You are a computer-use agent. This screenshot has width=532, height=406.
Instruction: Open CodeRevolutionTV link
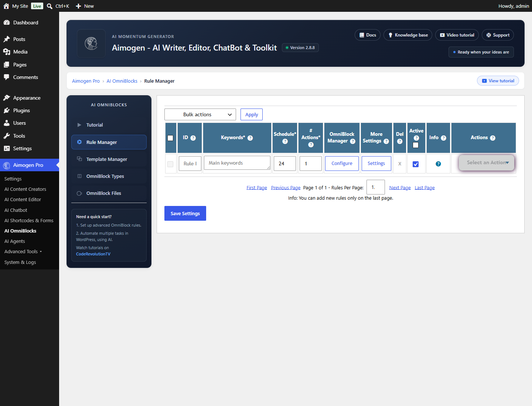coord(93,254)
